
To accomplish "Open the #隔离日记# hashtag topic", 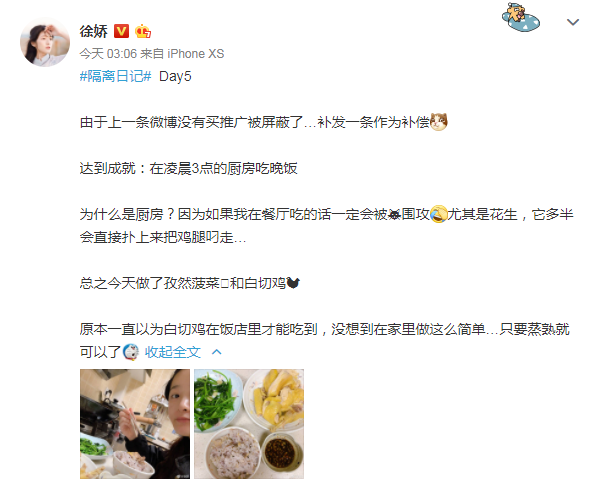I will click(x=116, y=76).
